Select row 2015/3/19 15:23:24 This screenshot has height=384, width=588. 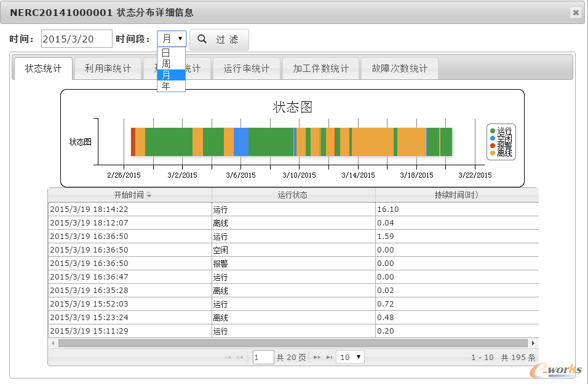point(293,317)
